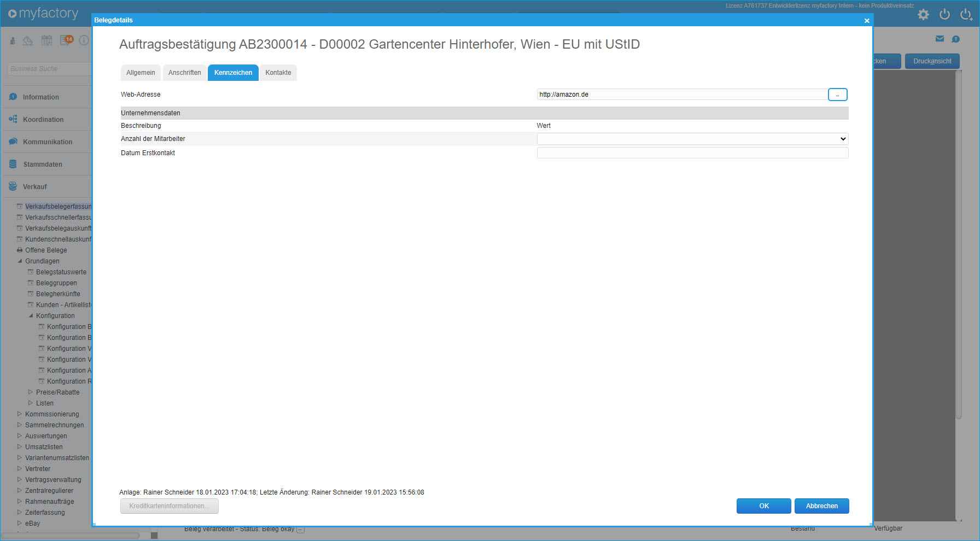Expand the Auswertungen tree node

20,436
